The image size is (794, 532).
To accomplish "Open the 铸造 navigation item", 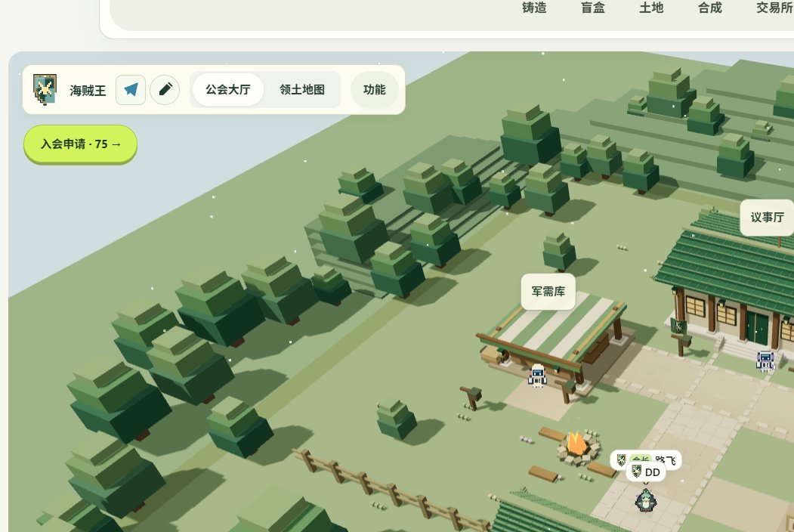I will tap(534, 8).
